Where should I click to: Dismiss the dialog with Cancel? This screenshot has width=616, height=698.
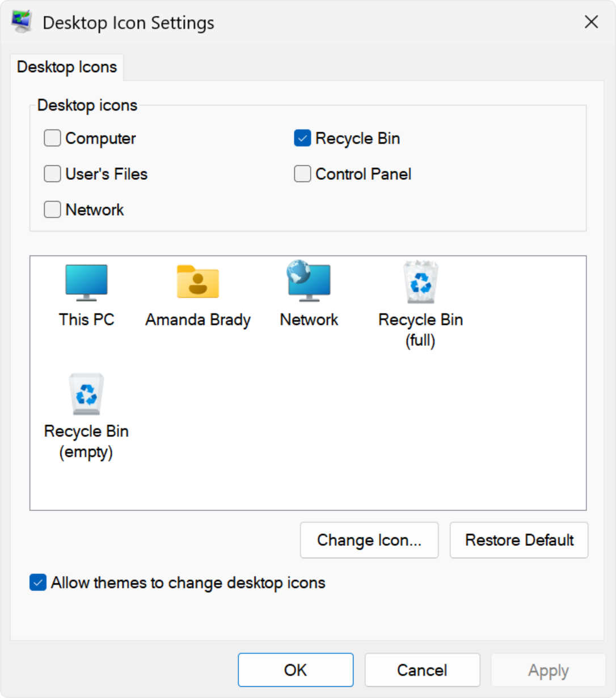point(421,670)
